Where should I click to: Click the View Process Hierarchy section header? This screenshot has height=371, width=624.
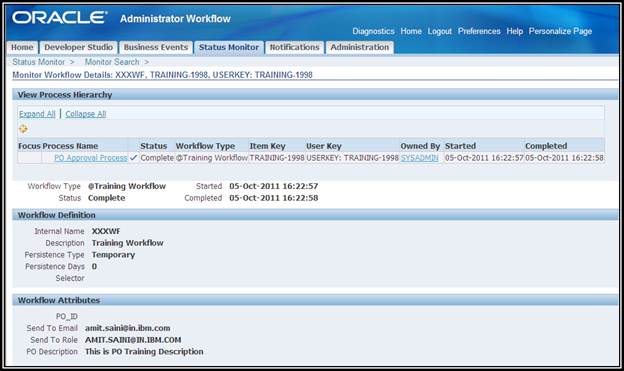315,95
